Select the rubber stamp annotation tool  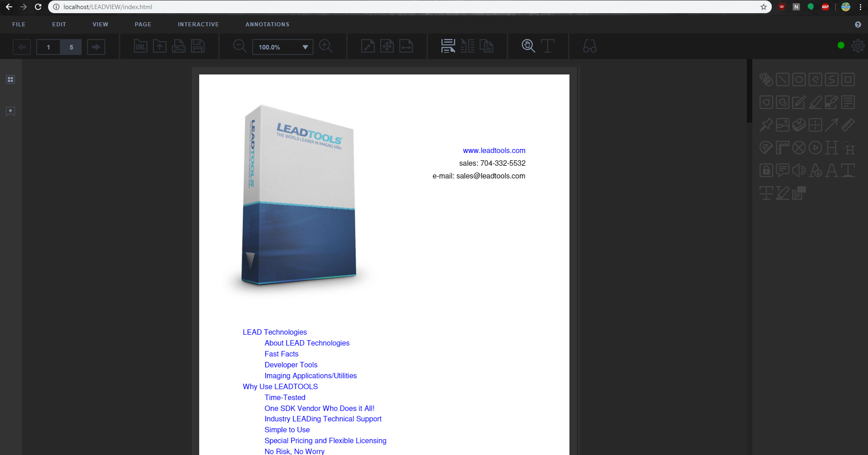(x=799, y=125)
